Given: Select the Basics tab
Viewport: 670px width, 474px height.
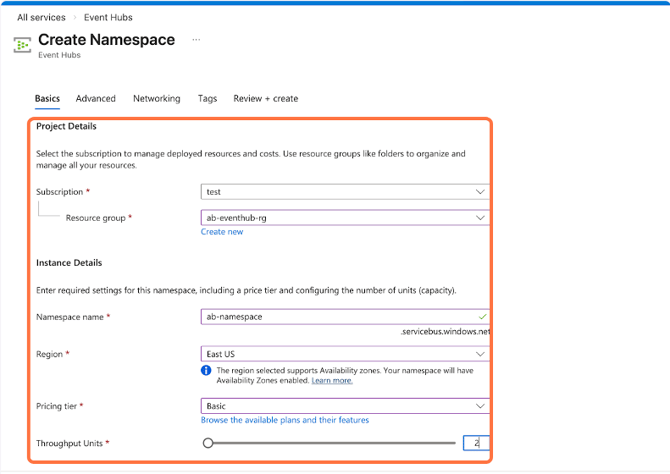Looking at the screenshot, I should click(47, 98).
